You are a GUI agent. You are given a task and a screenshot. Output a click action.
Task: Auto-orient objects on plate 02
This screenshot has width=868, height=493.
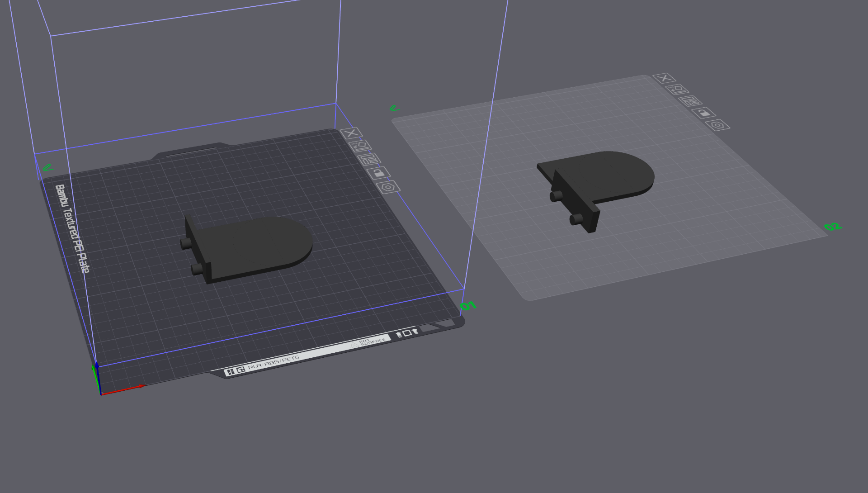[x=677, y=90]
